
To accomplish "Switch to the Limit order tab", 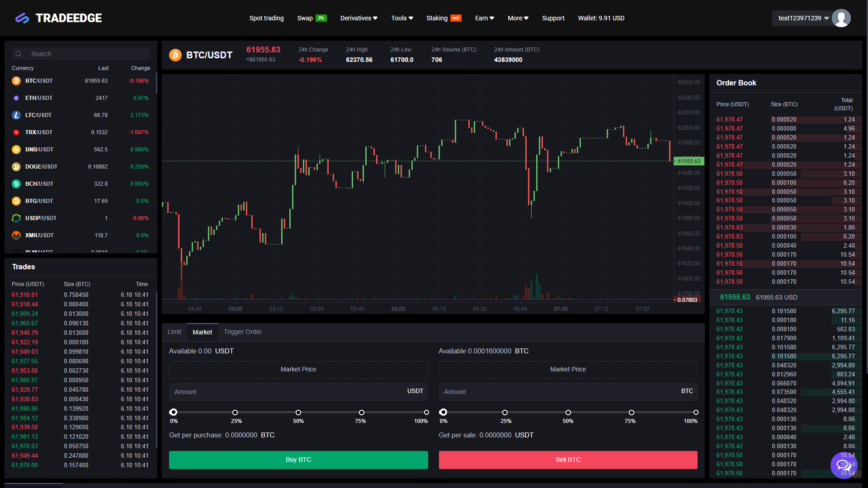I will pos(174,332).
